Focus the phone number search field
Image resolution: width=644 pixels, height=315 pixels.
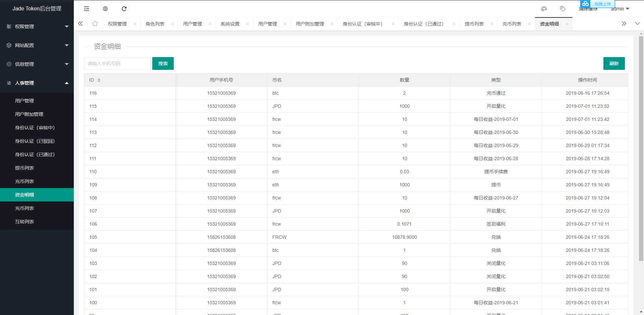117,63
